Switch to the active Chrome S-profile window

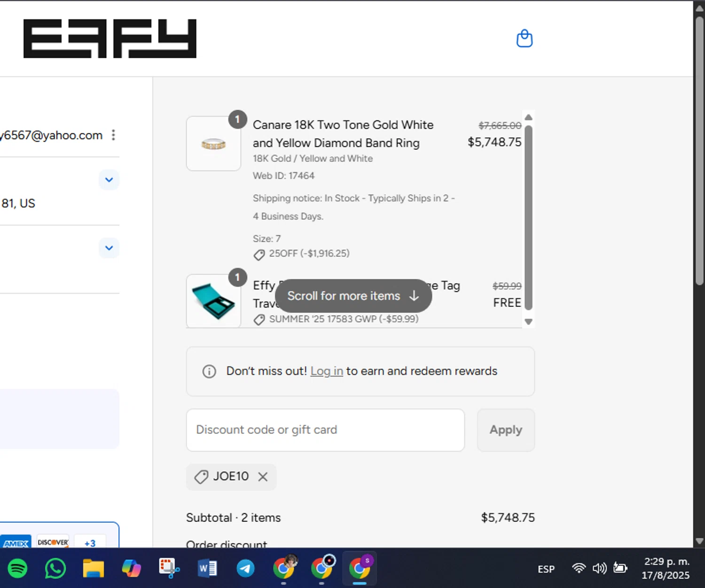coord(360,568)
